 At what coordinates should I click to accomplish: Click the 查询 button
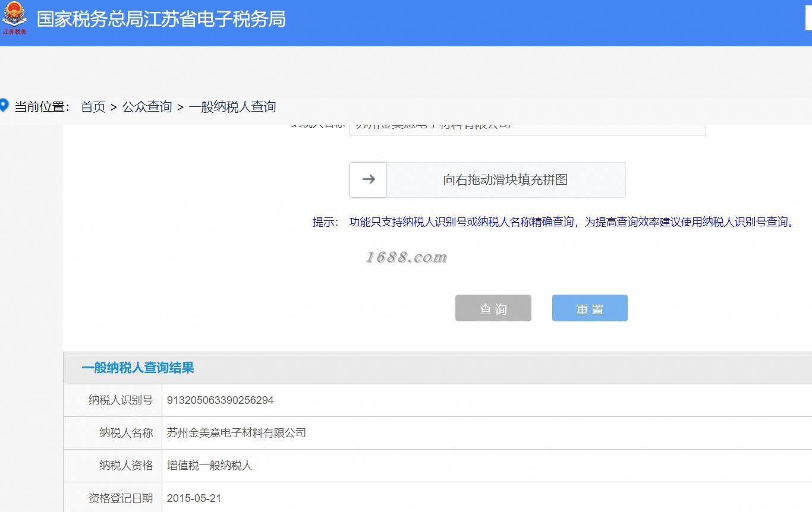(493, 308)
